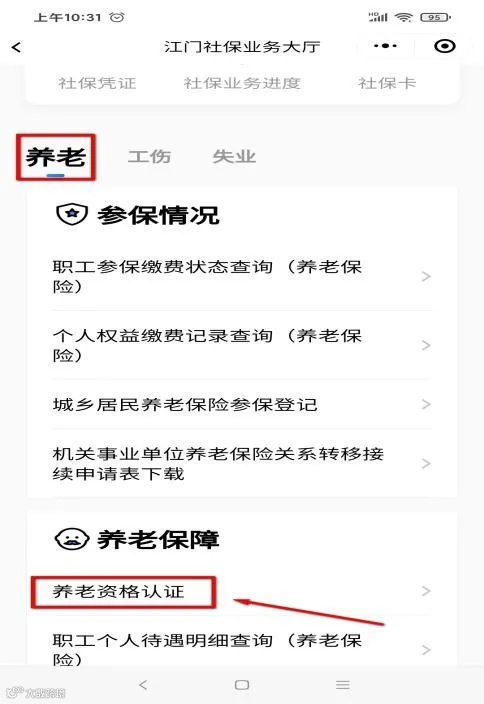484x704 pixels.
Task: Open chevron next to 养老资格认证
Action: coord(426,591)
